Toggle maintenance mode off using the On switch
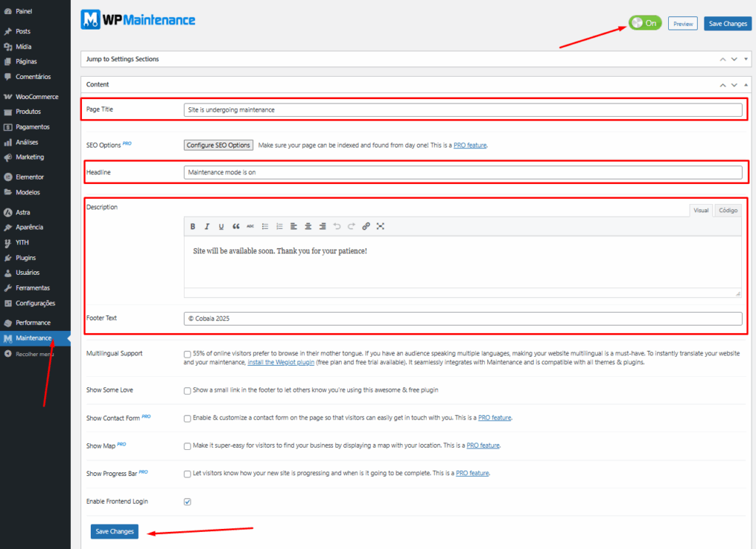 pyautogui.click(x=644, y=23)
